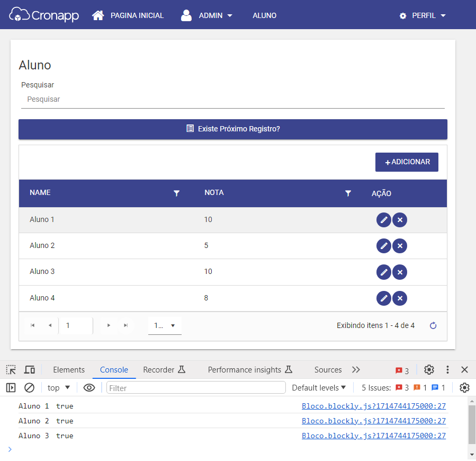Open the Bloco.blockly.js link for Aluno 1

pos(374,406)
